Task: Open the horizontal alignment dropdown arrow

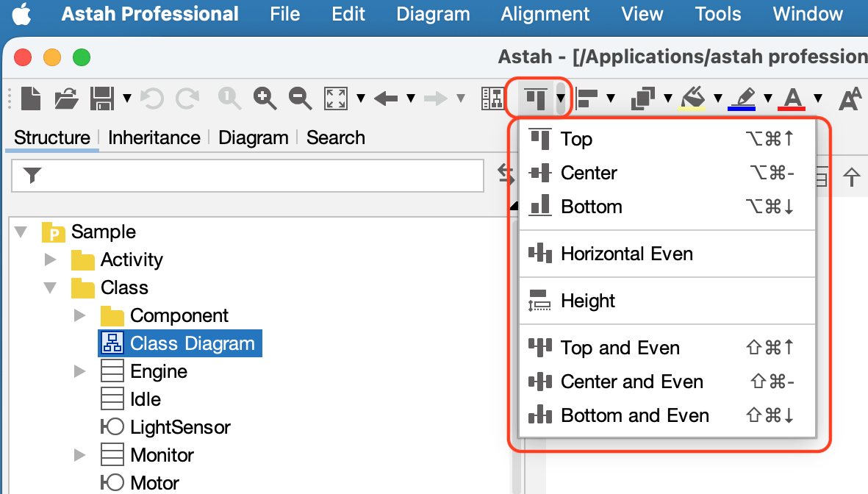Action: click(x=562, y=99)
